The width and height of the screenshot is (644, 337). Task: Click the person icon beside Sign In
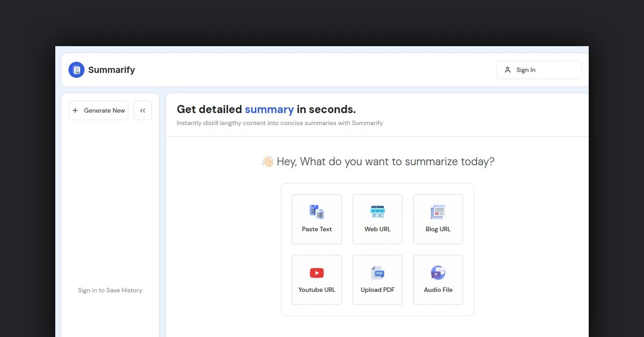click(508, 70)
